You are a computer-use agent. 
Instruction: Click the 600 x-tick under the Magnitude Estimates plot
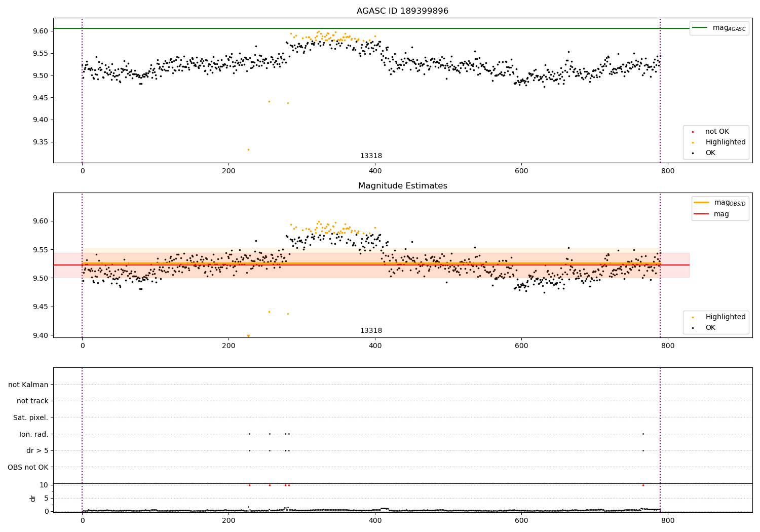[521, 346]
